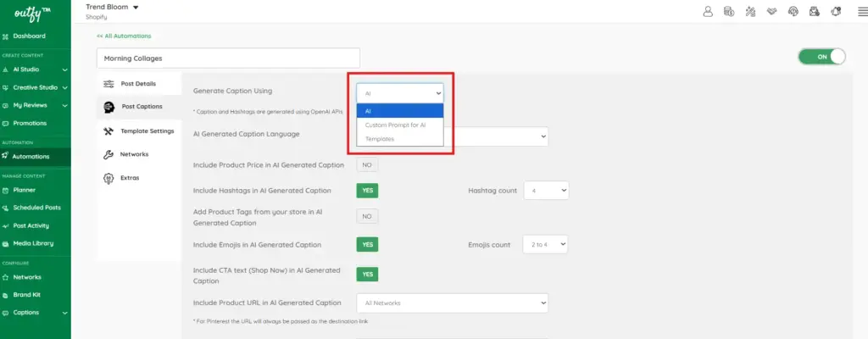Click the Post Details sliders icon
Viewport: 868px width, 339px height.
click(108, 84)
